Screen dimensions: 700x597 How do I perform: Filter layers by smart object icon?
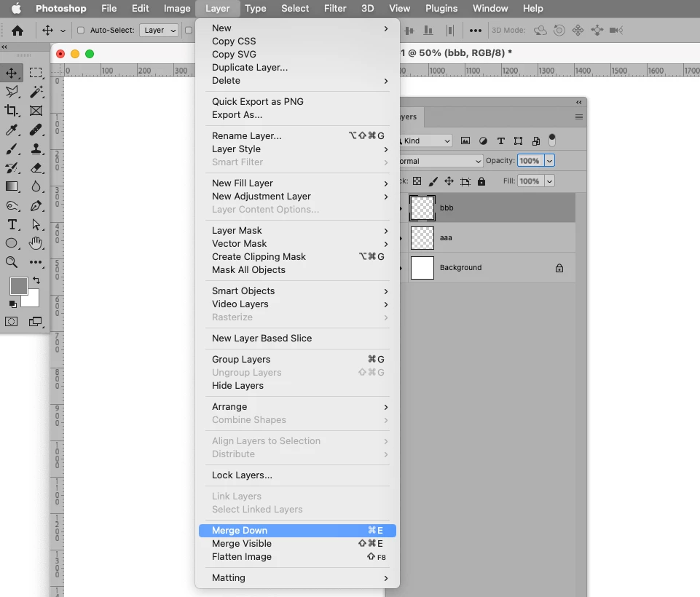[536, 141]
